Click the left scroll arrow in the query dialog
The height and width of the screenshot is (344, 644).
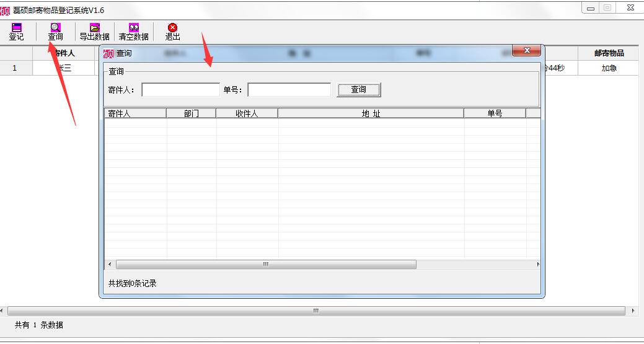click(110, 265)
